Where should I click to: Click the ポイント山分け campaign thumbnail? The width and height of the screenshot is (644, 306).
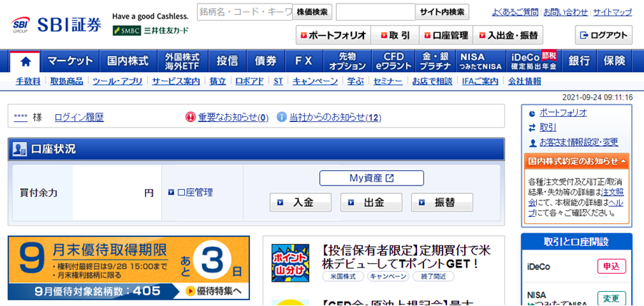pyautogui.click(x=290, y=263)
